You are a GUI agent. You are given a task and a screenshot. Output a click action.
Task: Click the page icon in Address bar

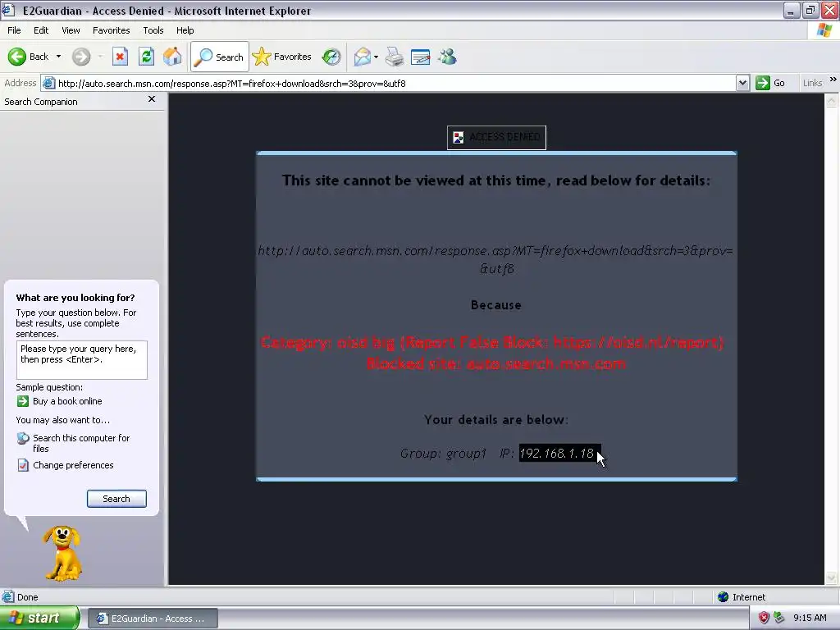(x=48, y=83)
